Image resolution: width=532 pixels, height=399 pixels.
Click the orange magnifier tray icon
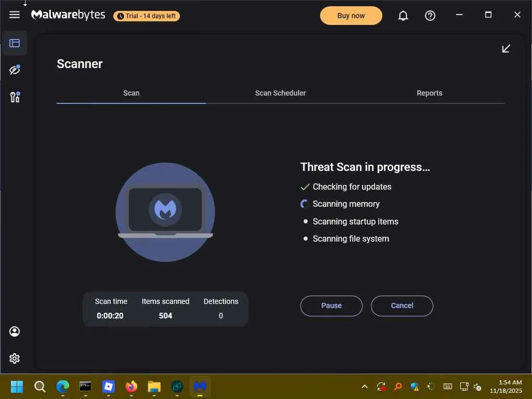pyautogui.click(x=397, y=387)
